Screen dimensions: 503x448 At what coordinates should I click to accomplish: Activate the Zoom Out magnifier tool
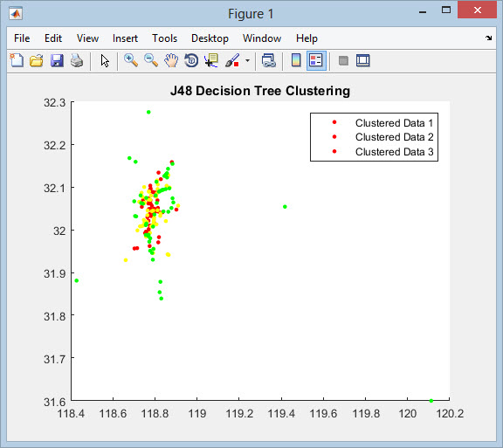[151, 60]
